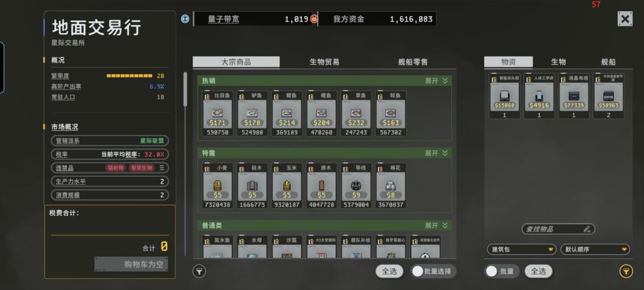644x290 pixels.
Task: Click 全选 button under goods list
Action: (x=389, y=271)
